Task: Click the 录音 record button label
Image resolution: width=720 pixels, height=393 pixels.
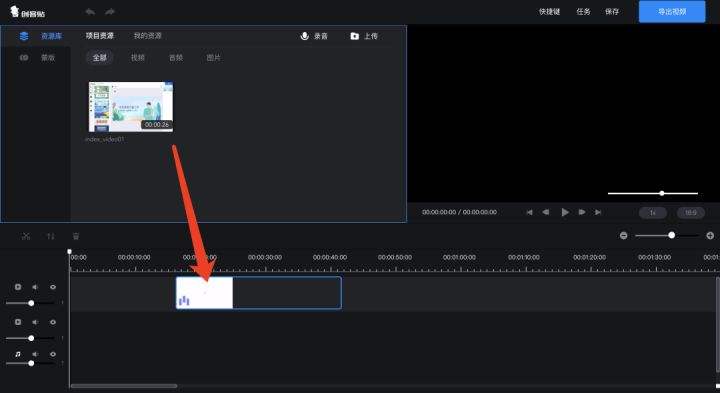Action: click(321, 36)
